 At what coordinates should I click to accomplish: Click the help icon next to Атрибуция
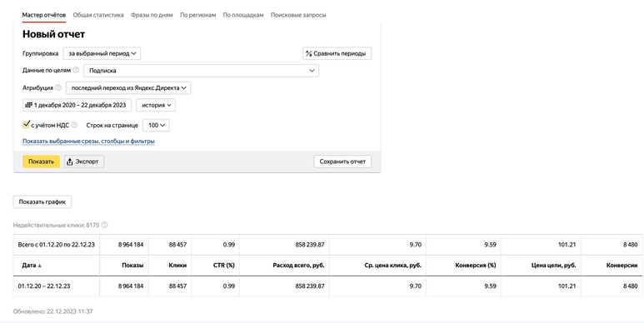tap(58, 87)
